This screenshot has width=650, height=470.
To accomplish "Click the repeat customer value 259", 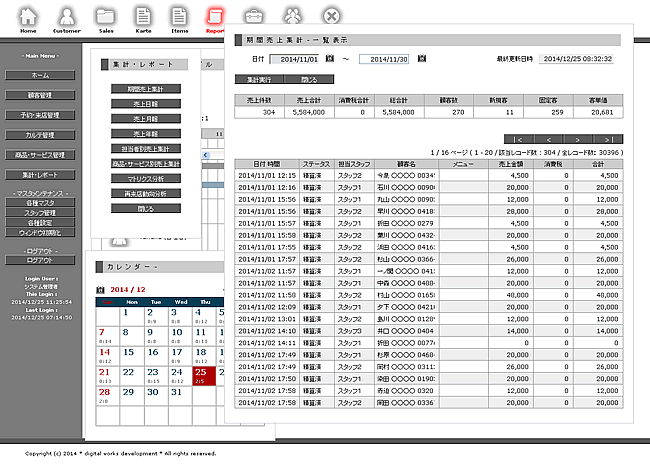I will pos(548,112).
